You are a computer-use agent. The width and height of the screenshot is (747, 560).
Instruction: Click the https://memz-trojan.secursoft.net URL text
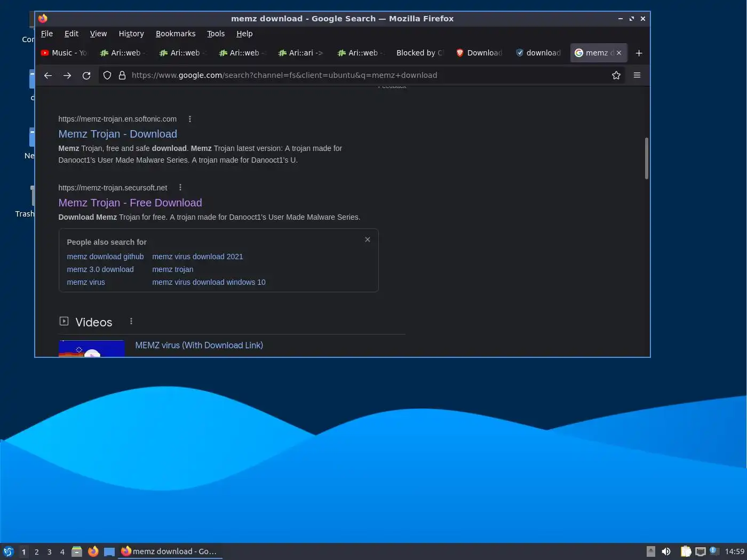113,188
